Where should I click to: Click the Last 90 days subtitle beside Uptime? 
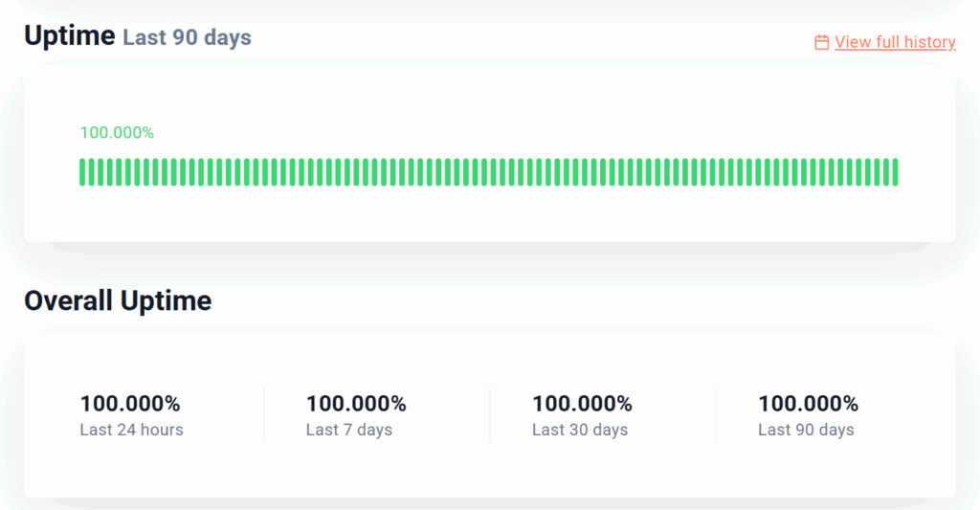pos(187,38)
